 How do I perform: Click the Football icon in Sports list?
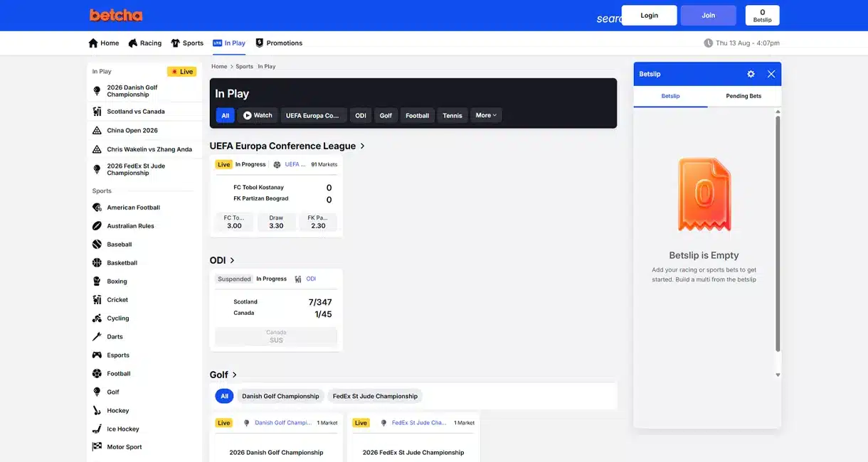(x=97, y=374)
